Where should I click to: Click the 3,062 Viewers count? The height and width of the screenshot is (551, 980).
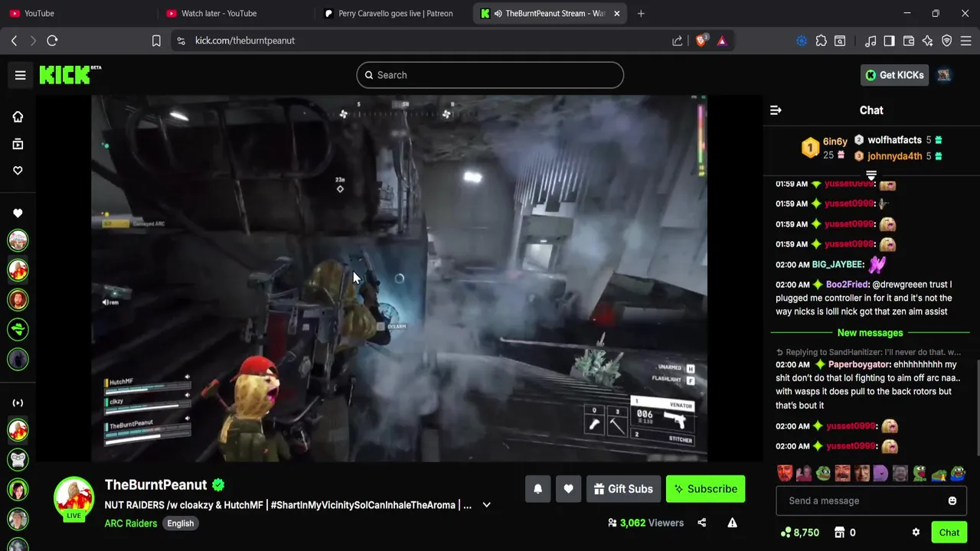(645, 523)
